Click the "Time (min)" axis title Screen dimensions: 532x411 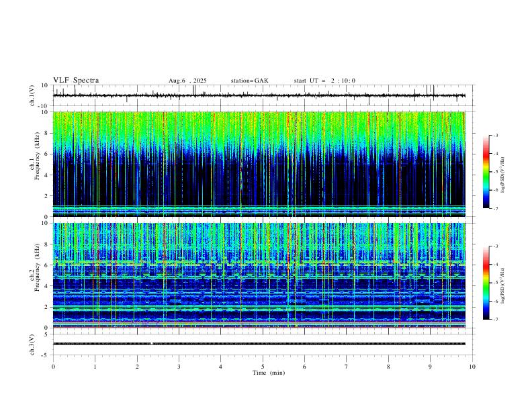tap(269, 373)
